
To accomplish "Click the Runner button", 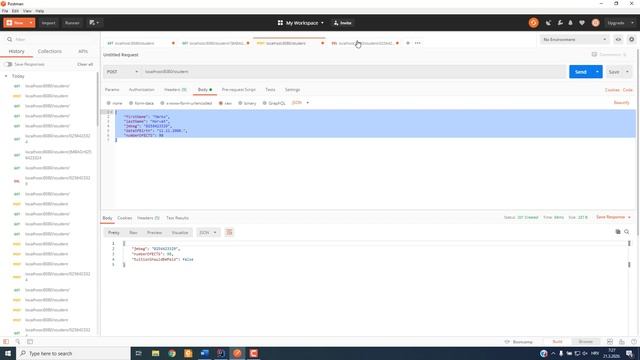I will (72, 23).
